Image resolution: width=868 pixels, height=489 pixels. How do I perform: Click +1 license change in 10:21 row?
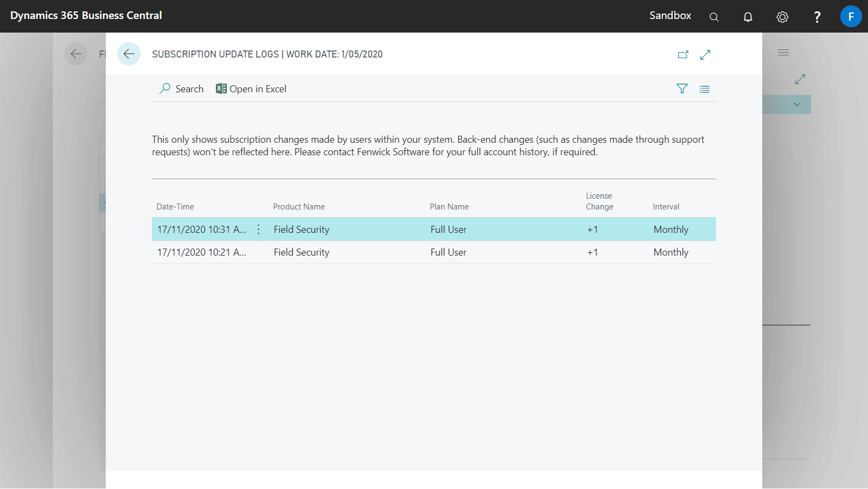(x=592, y=252)
